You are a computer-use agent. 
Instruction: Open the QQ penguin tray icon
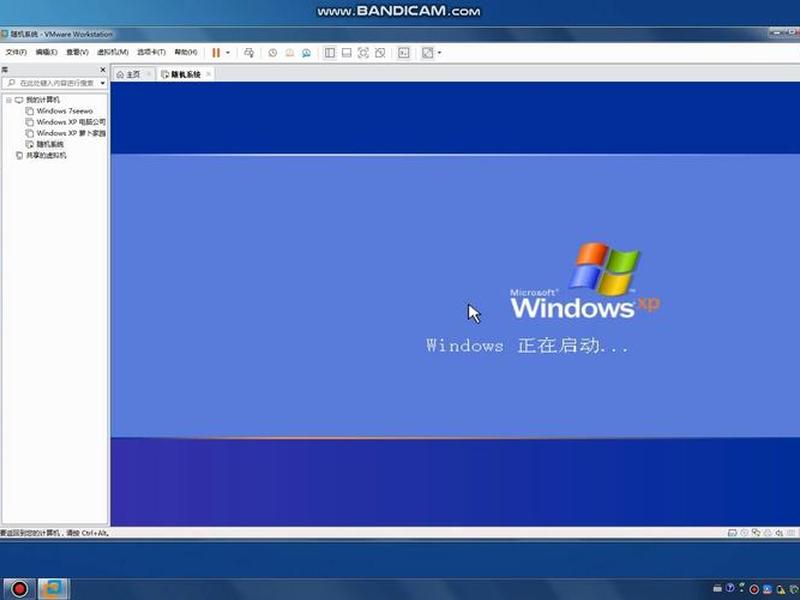point(780,590)
